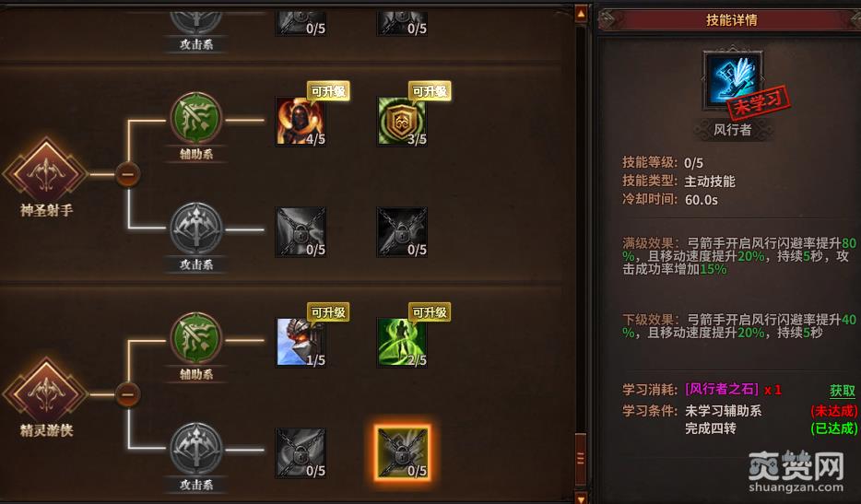Screen dimensions: 861x504
Task: Click the scrollbar down arrow
Action: [581, 497]
